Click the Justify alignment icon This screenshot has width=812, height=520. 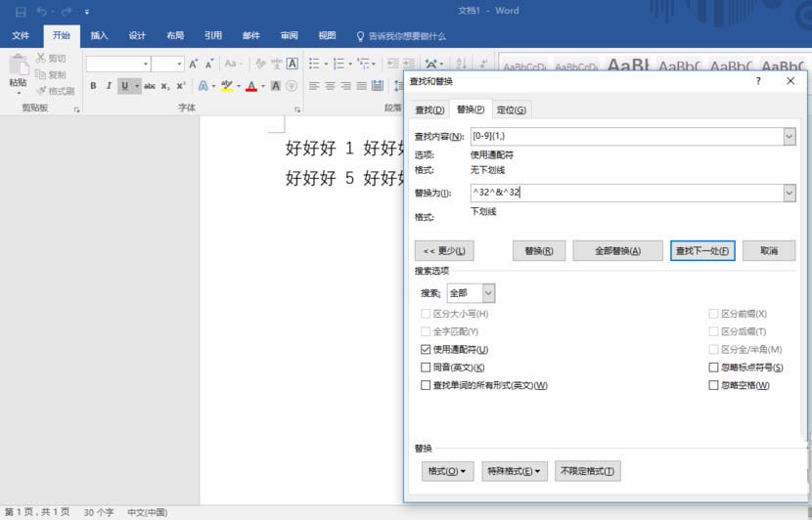tap(362, 86)
